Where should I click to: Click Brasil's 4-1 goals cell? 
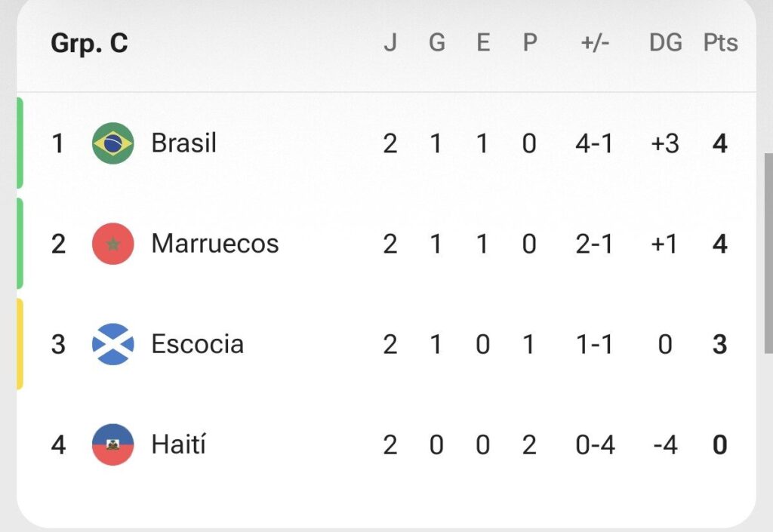coord(594,144)
